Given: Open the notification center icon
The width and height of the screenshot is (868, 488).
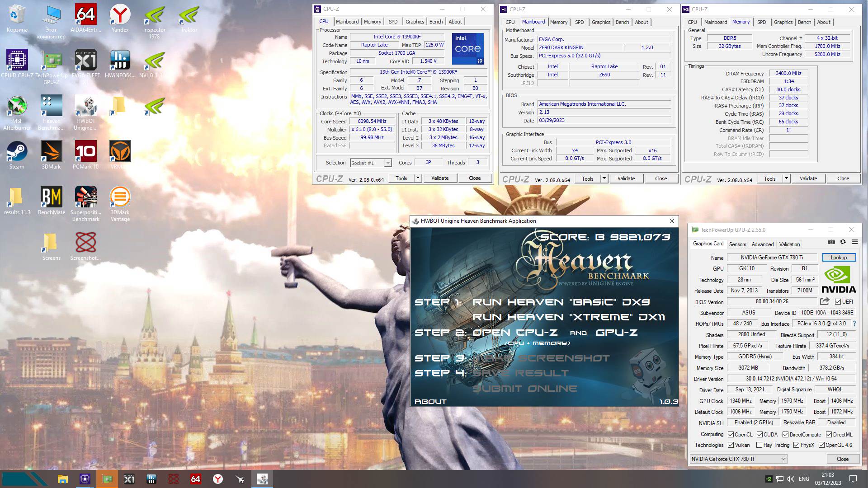Looking at the screenshot, I should (x=853, y=479).
